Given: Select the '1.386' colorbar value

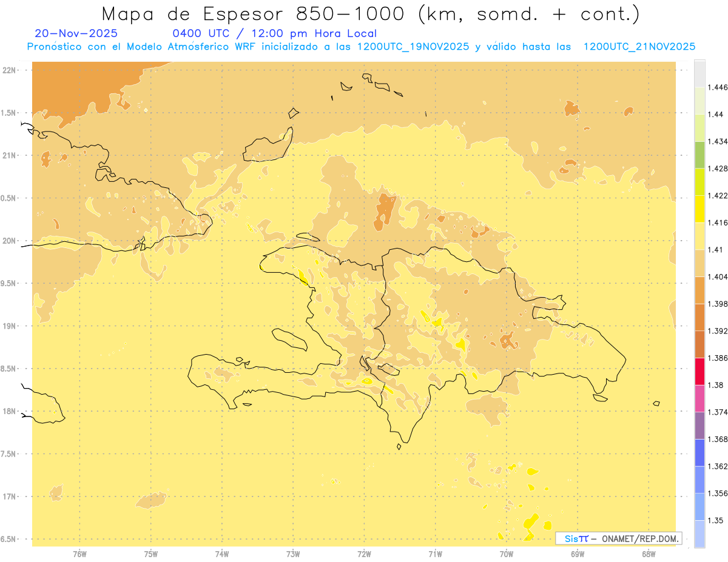Looking at the screenshot, I should pos(717,358).
